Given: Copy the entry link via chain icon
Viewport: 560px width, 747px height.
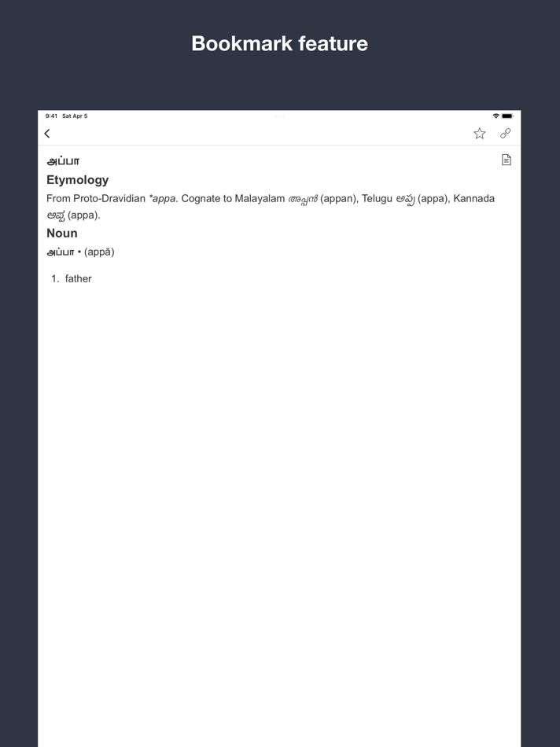Looking at the screenshot, I should coord(506,134).
